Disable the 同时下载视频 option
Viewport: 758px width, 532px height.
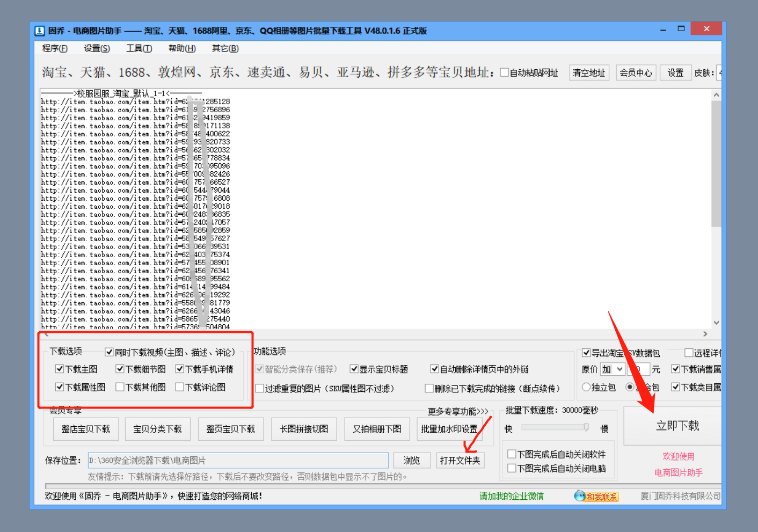coord(109,352)
